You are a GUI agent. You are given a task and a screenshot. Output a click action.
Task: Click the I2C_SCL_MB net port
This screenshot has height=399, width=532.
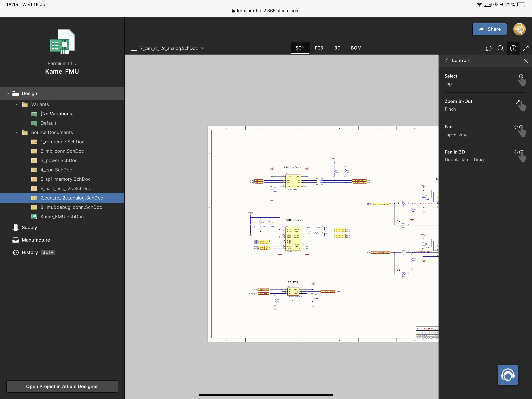[x=359, y=181]
